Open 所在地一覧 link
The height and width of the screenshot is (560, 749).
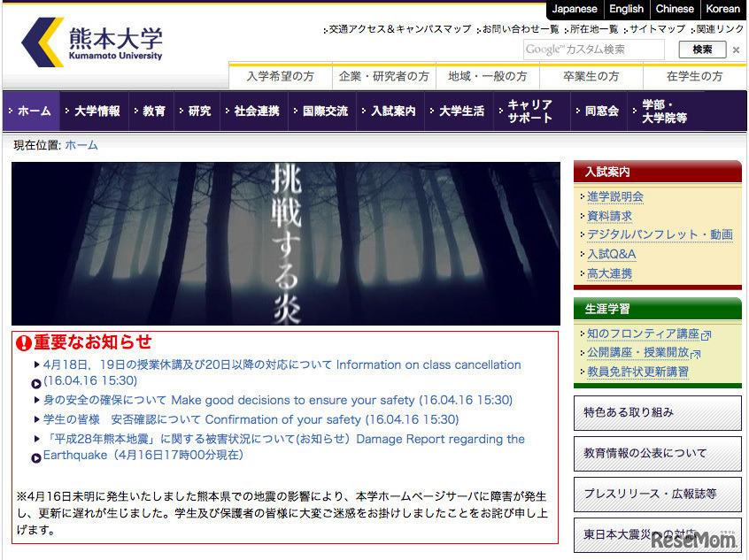594,29
